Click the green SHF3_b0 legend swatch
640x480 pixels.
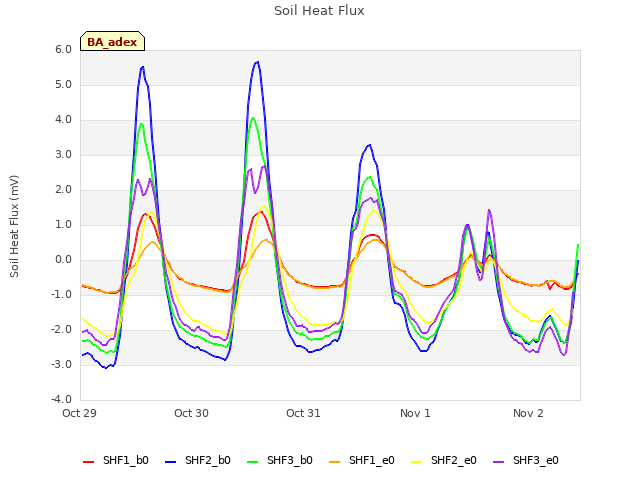[253, 461]
